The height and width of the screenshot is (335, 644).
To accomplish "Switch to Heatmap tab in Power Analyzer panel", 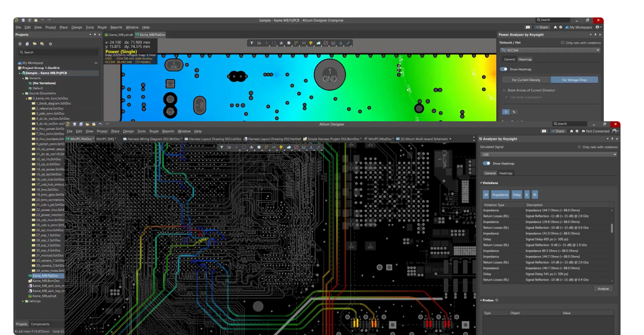I will click(525, 59).
